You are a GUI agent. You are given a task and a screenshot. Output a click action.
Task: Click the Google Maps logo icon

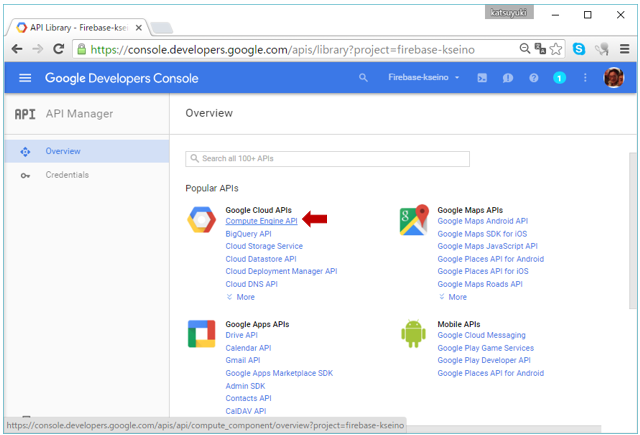414,220
